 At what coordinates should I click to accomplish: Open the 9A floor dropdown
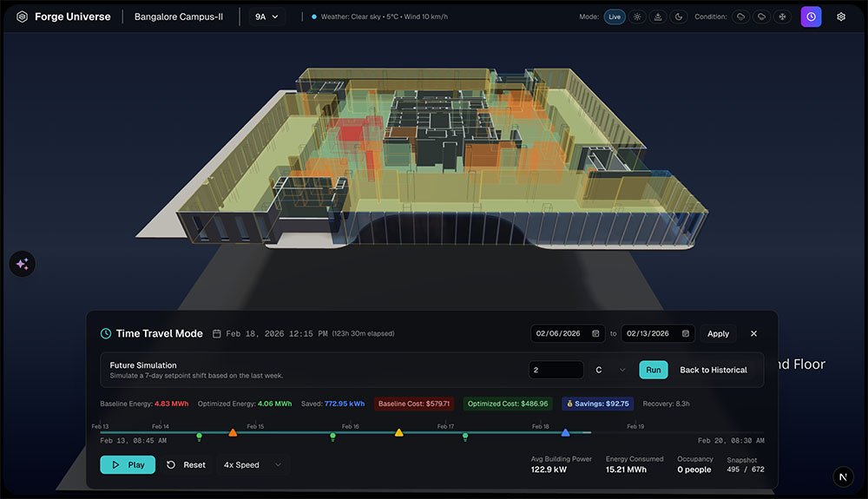point(266,16)
